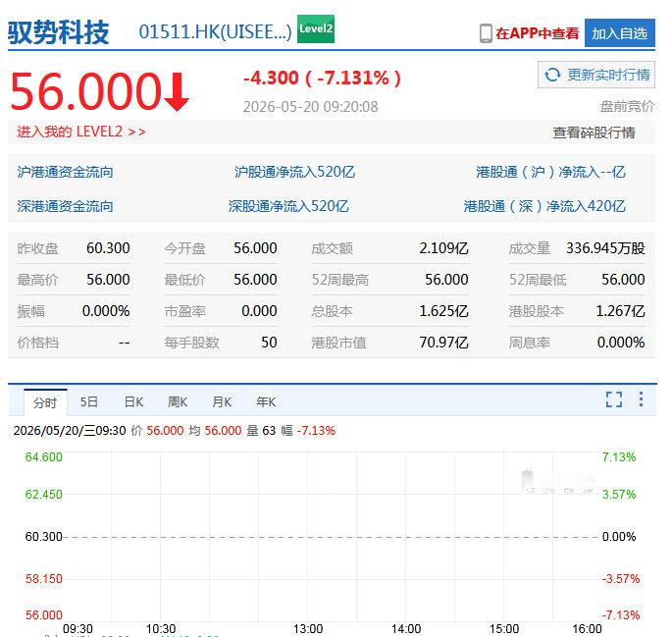Click chart time label 10:30
The image size is (672, 637).
[x=161, y=629]
